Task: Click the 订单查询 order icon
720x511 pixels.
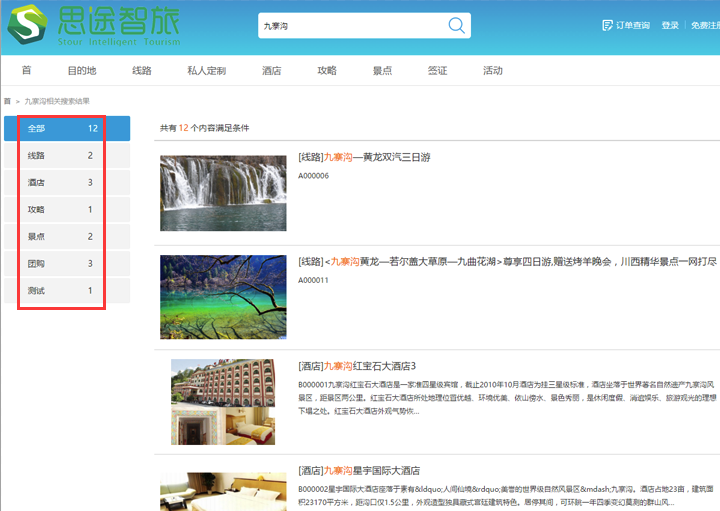Action: (607, 25)
